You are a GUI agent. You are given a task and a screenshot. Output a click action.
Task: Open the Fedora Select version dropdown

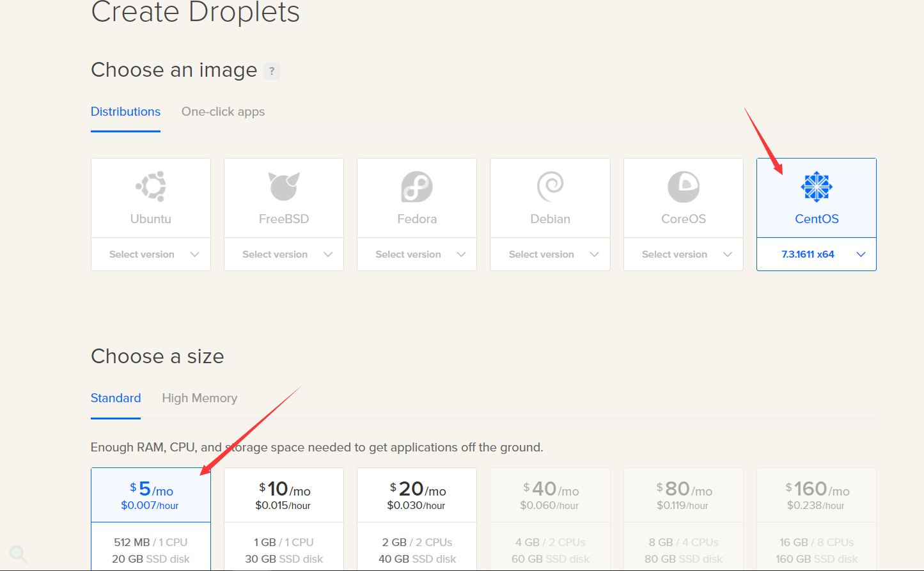tap(417, 254)
